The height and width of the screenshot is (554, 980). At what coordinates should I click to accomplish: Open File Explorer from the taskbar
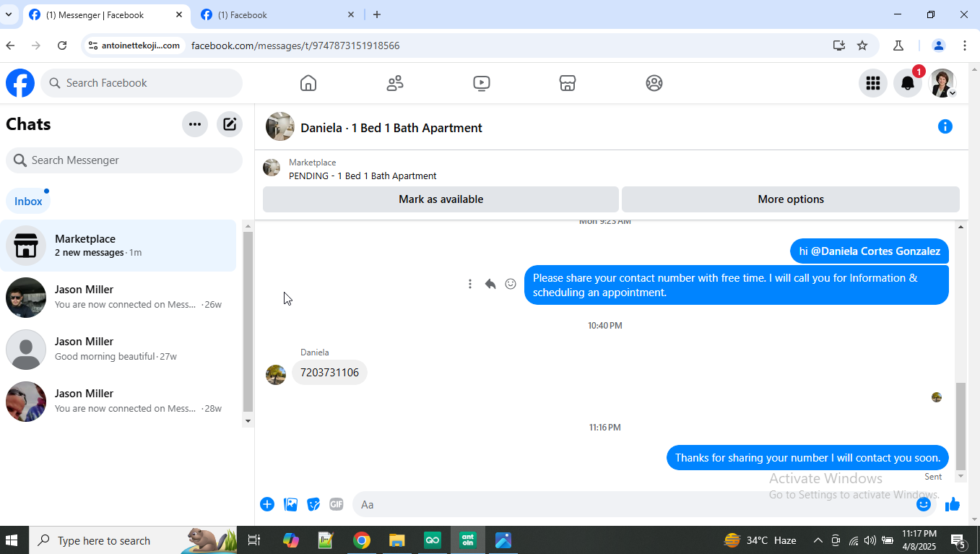click(396, 540)
